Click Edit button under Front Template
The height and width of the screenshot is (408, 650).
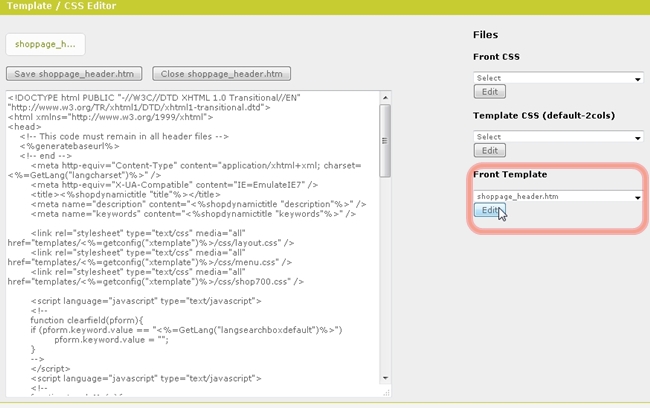[x=490, y=210]
